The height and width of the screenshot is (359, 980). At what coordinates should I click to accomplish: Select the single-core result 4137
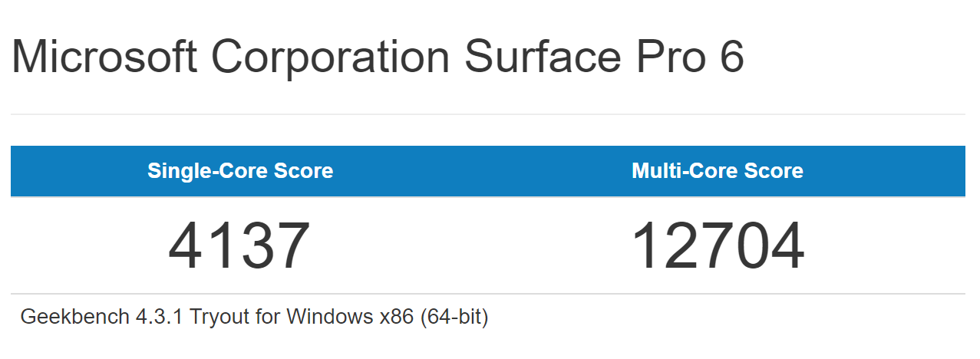(239, 247)
